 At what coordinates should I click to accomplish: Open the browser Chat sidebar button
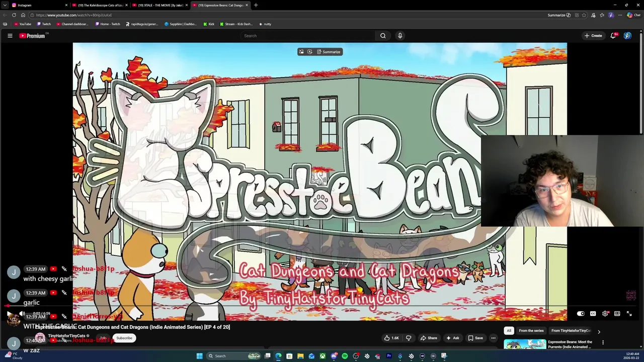click(x=633, y=15)
